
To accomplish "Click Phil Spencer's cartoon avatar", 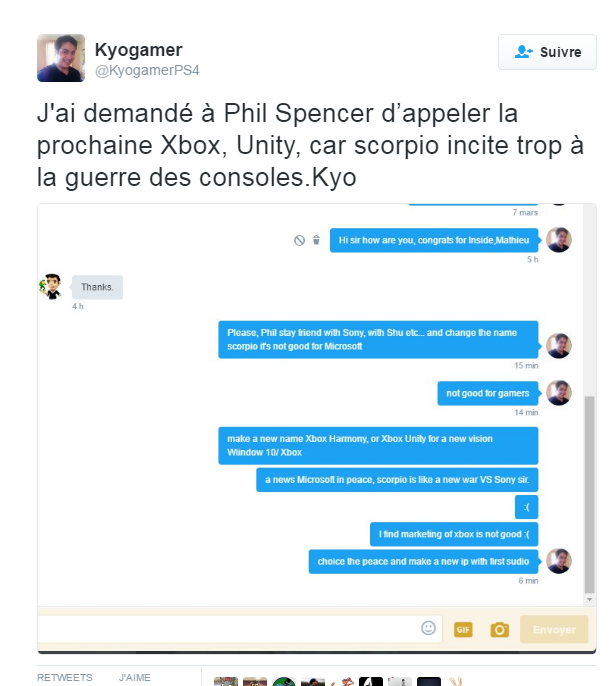I will pos(51,287).
